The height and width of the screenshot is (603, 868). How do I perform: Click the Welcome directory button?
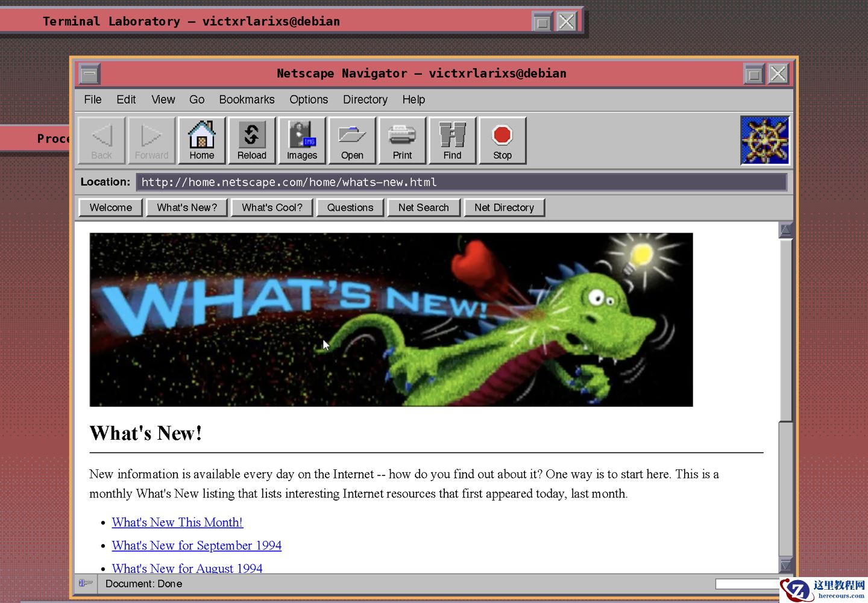[111, 207]
